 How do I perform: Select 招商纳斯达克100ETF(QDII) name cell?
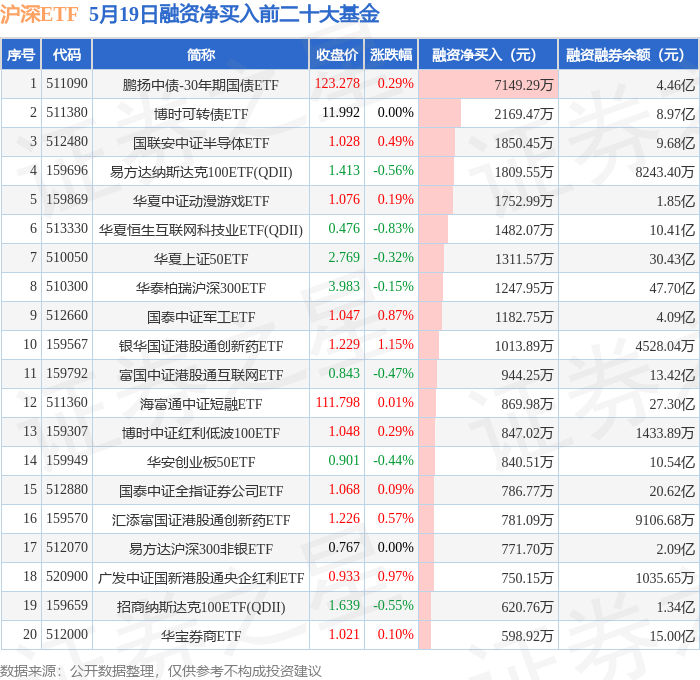pyautogui.click(x=200, y=607)
